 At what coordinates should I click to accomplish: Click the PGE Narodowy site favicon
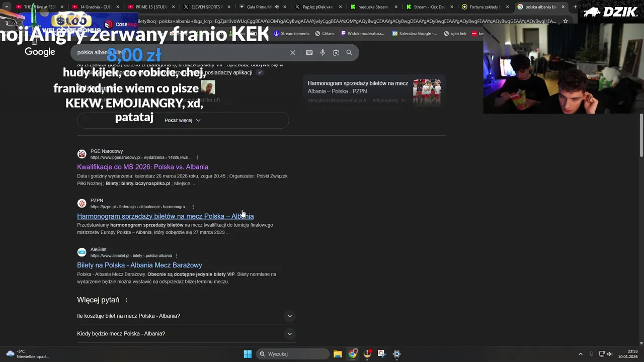click(x=82, y=154)
